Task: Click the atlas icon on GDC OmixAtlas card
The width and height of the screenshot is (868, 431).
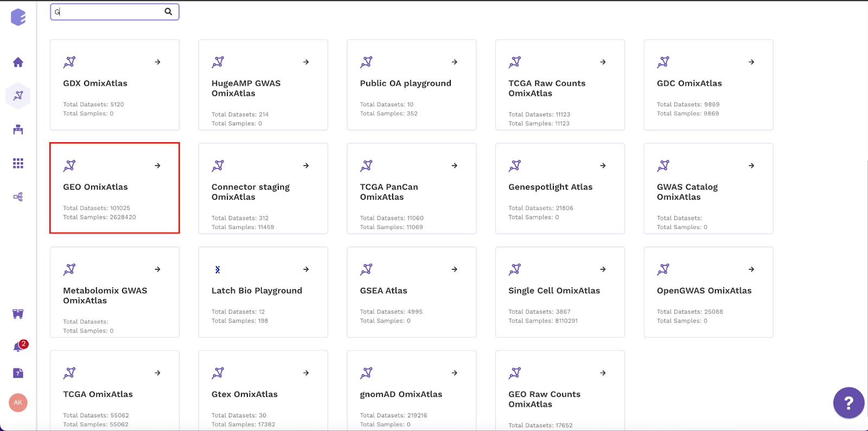Action: pos(663,62)
